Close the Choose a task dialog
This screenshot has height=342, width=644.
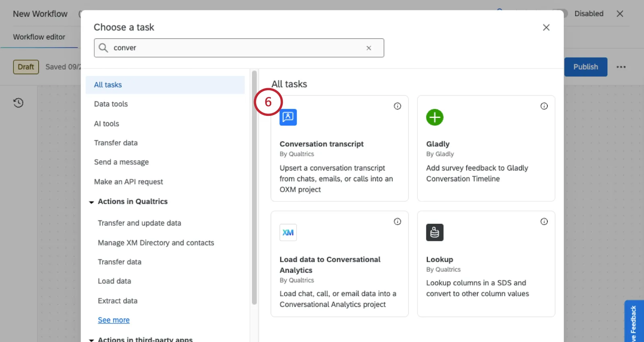click(546, 27)
